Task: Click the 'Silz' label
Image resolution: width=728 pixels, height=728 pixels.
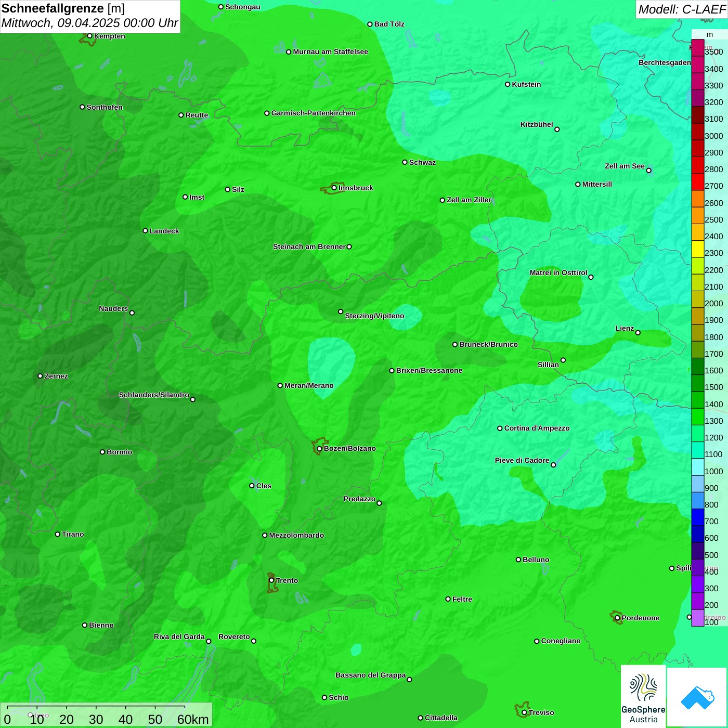Action: (x=238, y=189)
